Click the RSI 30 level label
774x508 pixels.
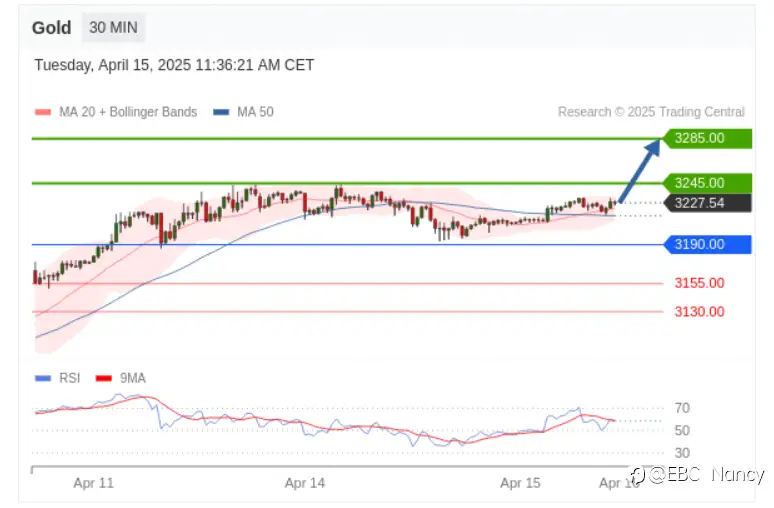(682, 453)
